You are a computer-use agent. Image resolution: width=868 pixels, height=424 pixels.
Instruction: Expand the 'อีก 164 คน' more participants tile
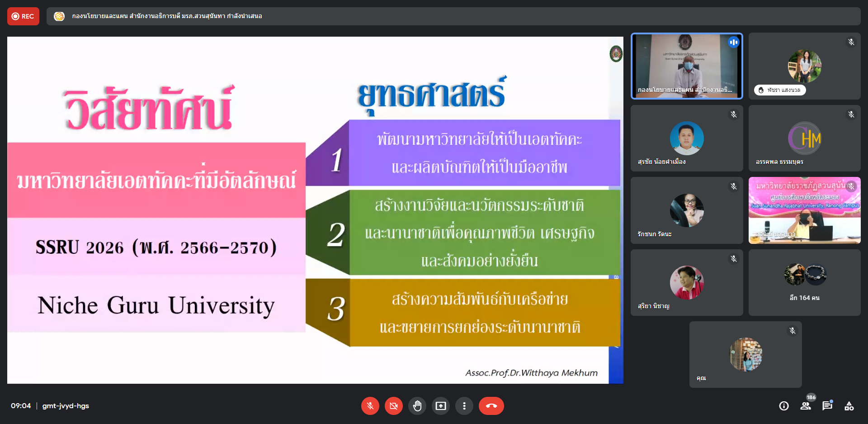point(804,282)
